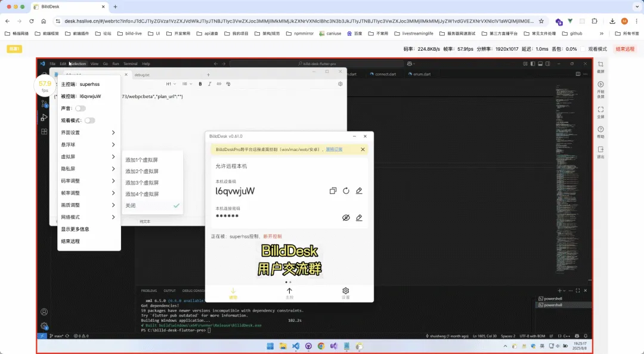Select 添加2个虚拟屏 from the submenu
This screenshot has width=644, height=354.
click(x=153, y=171)
